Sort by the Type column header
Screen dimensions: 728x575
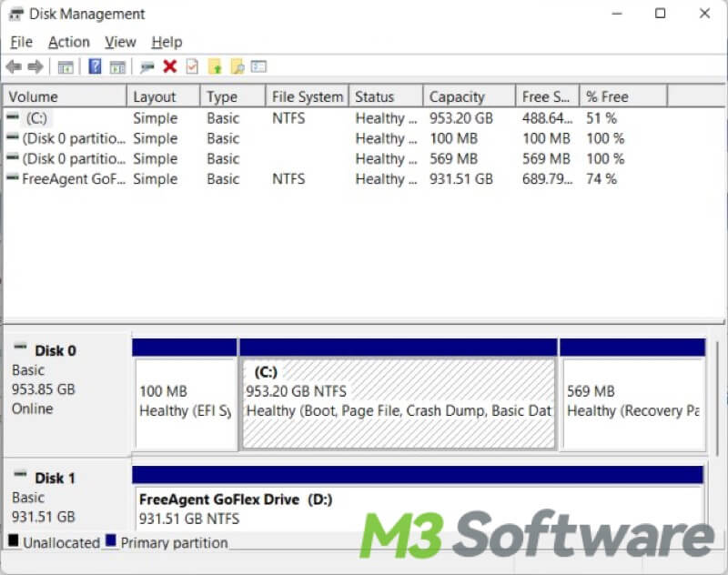(233, 96)
